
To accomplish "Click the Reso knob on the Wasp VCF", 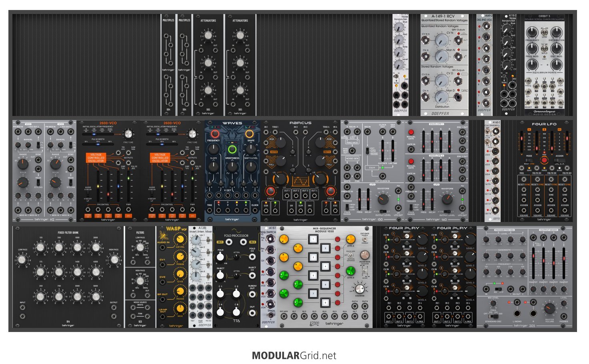I will pyautogui.click(x=180, y=291).
